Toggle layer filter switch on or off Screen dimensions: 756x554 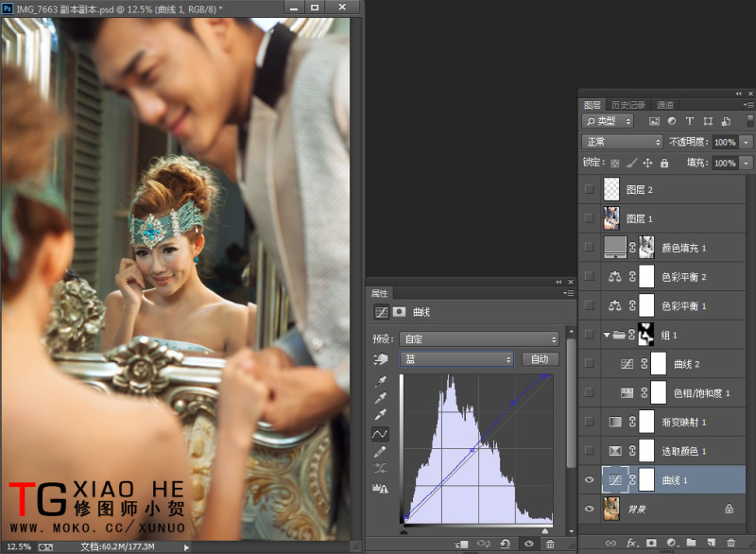[749, 121]
